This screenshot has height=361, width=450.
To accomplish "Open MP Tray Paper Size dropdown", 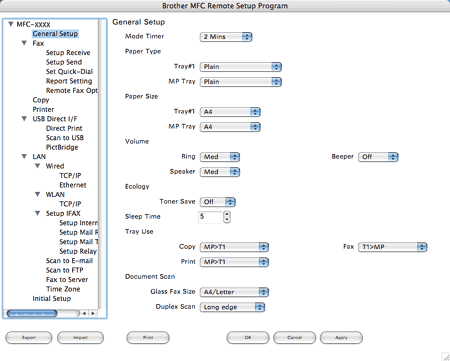I will coord(230,127).
